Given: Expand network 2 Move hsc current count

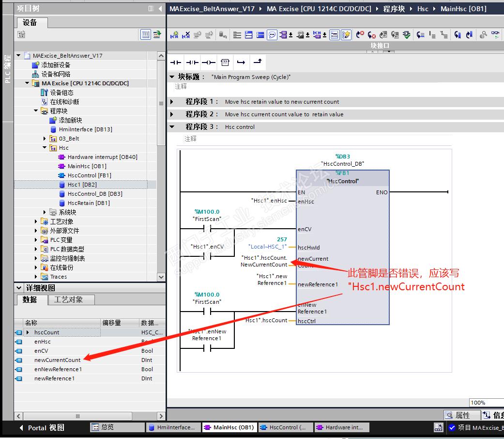Looking at the screenshot, I should [x=172, y=114].
